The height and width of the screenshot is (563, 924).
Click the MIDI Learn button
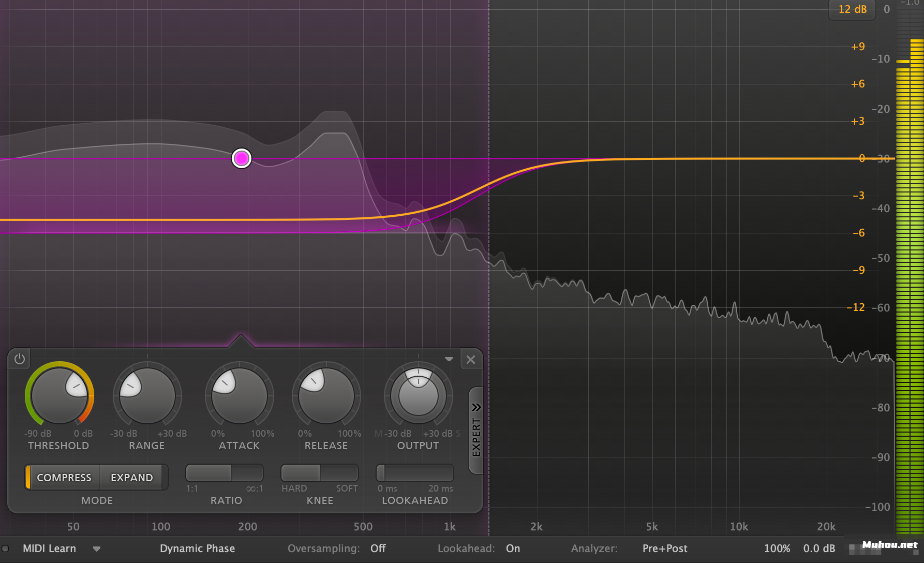[49, 549]
